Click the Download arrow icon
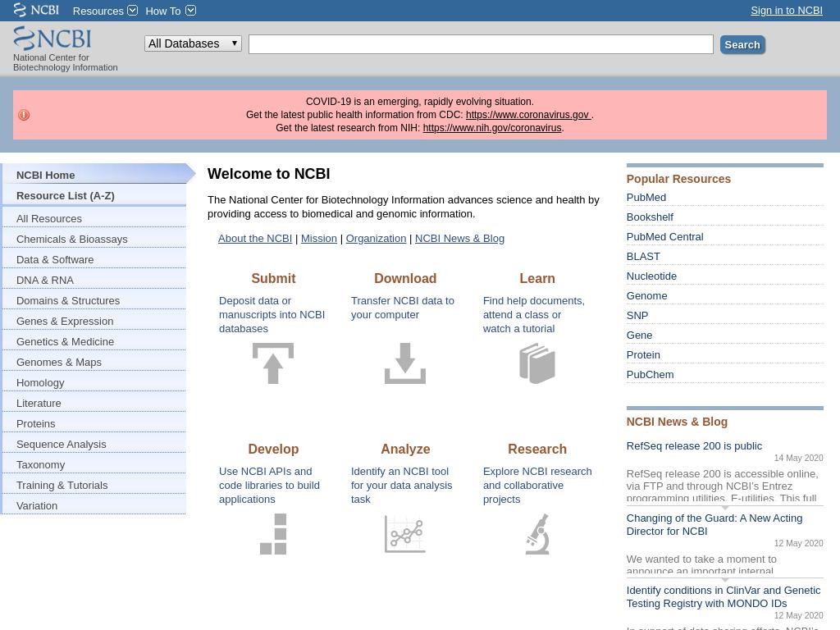Image resolution: width=840 pixels, height=630 pixels. pos(405,363)
